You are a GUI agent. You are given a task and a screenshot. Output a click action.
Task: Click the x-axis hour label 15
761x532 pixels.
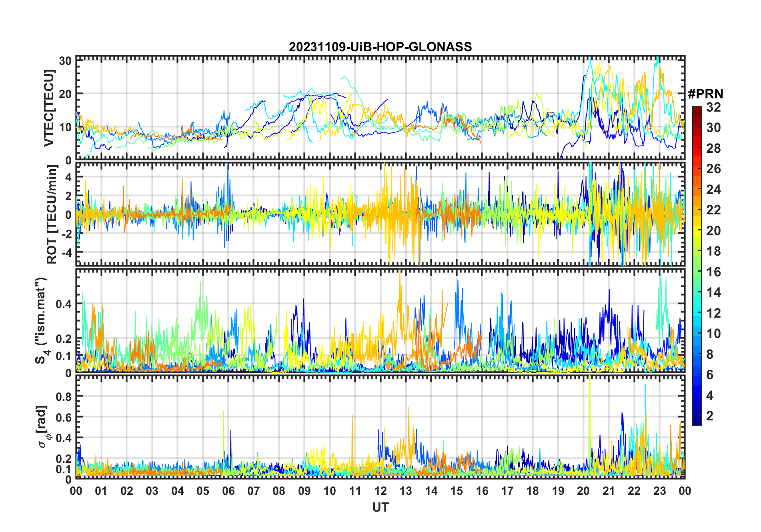click(457, 491)
